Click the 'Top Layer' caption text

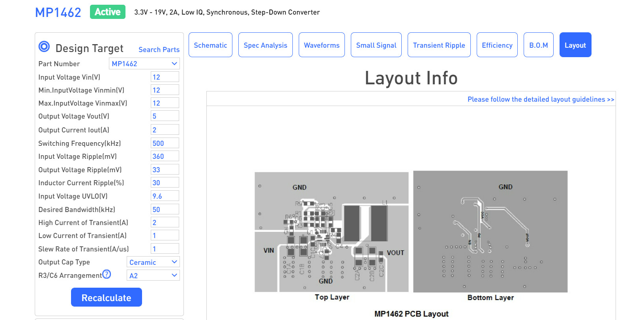(332, 297)
